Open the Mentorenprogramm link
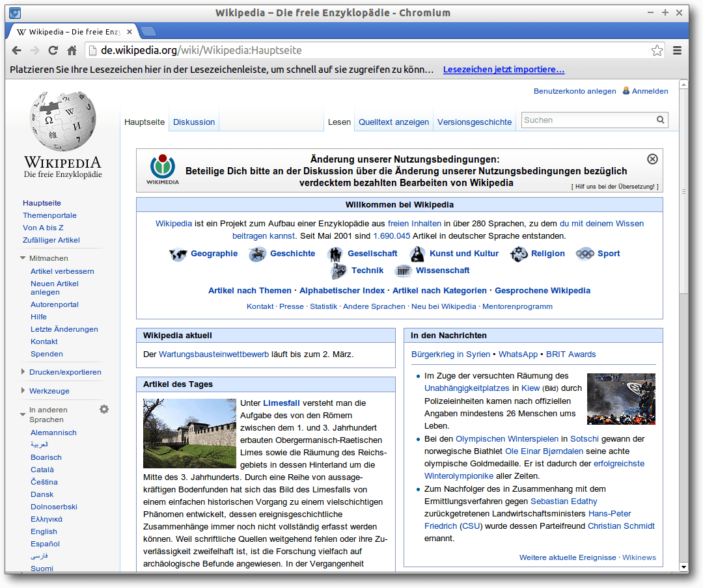This screenshot has height=588, width=703. click(517, 306)
